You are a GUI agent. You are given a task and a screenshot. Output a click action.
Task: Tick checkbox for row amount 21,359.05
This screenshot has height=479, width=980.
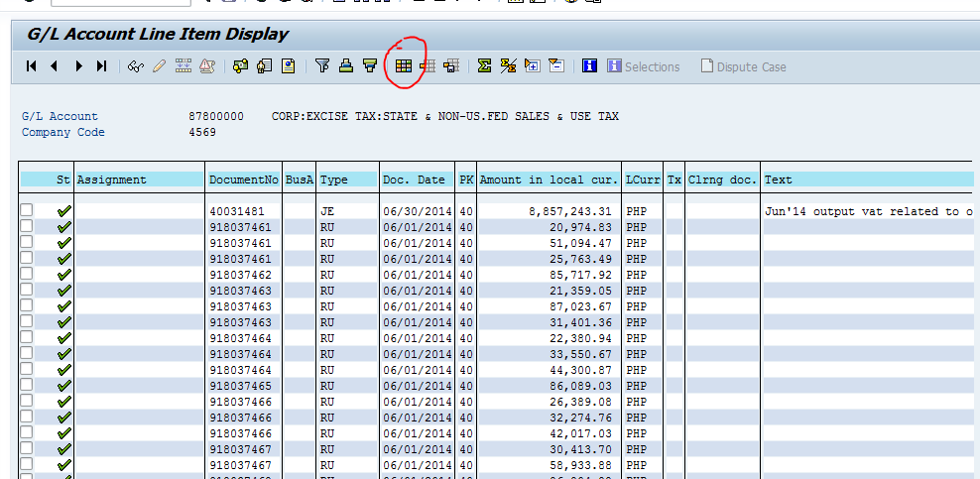[26, 290]
